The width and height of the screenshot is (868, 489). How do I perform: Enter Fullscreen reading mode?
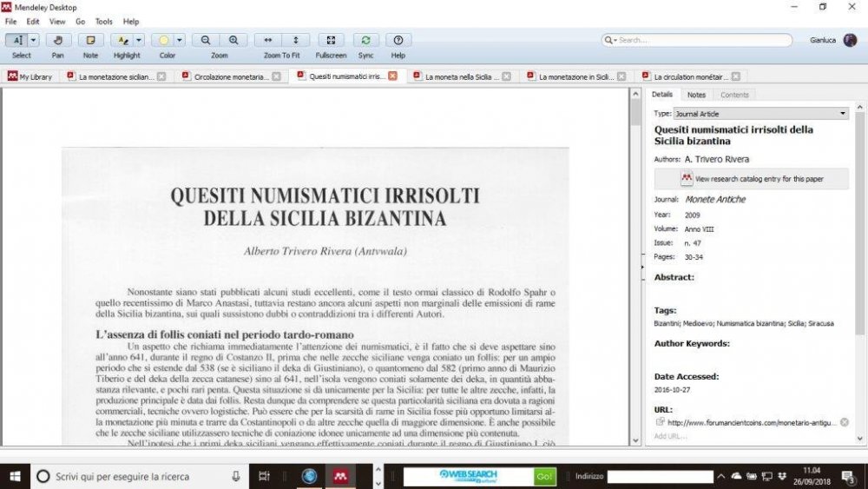pyautogui.click(x=331, y=40)
